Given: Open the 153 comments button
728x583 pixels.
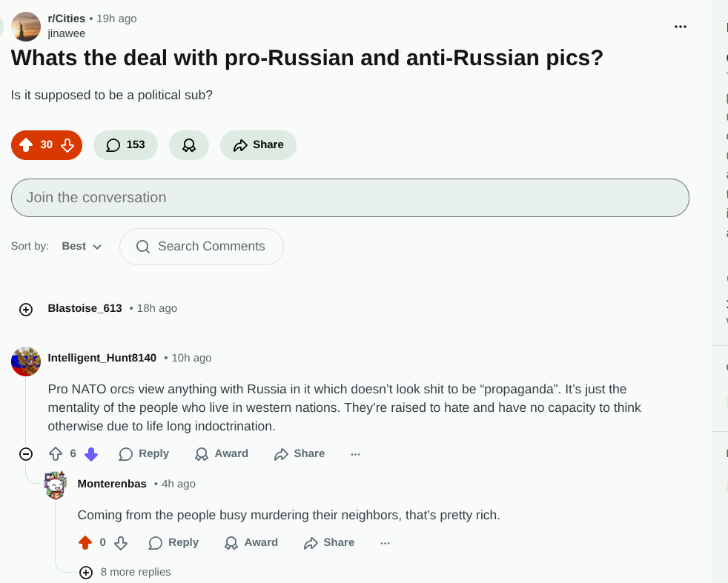Looking at the screenshot, I should 125,145.
